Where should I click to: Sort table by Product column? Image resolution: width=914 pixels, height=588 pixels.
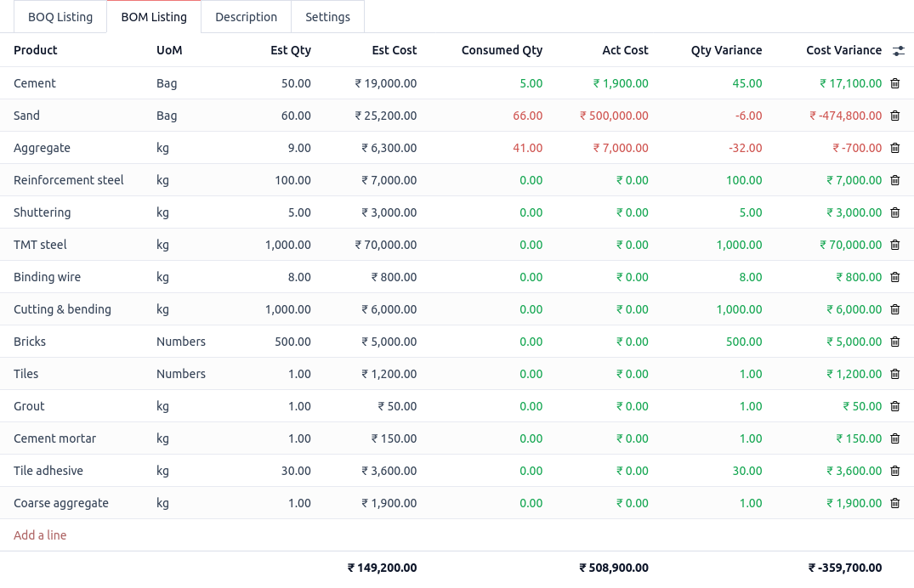coord(34,50)
